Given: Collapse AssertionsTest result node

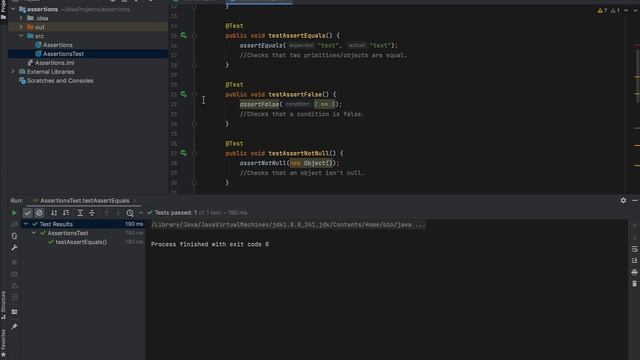Looking at the screenshot, I should pos(34,233).
